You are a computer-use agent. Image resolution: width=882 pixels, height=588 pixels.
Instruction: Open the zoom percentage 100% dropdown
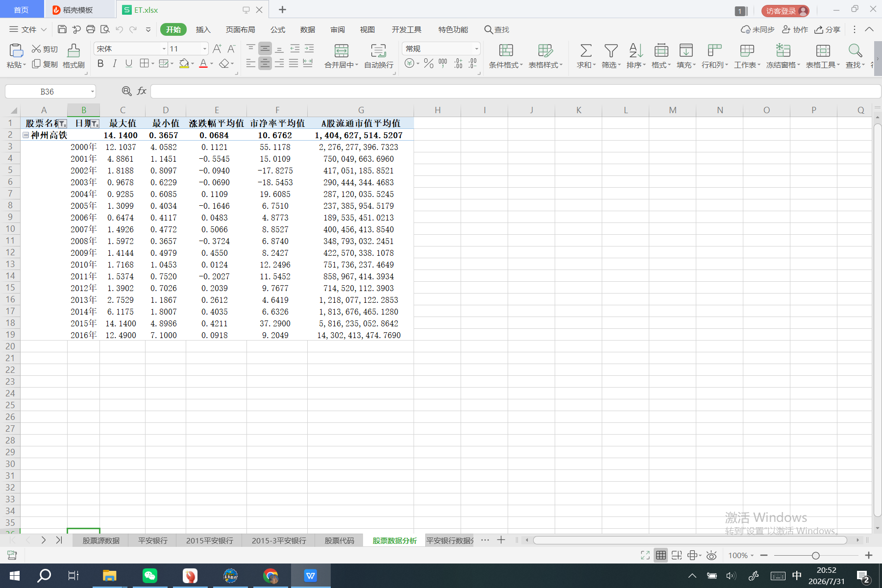741,555
